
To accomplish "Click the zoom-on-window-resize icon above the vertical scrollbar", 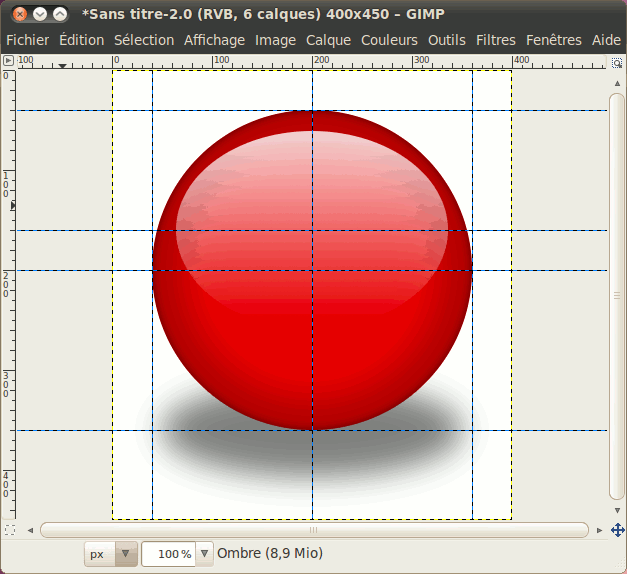I will tap(618, 62).
